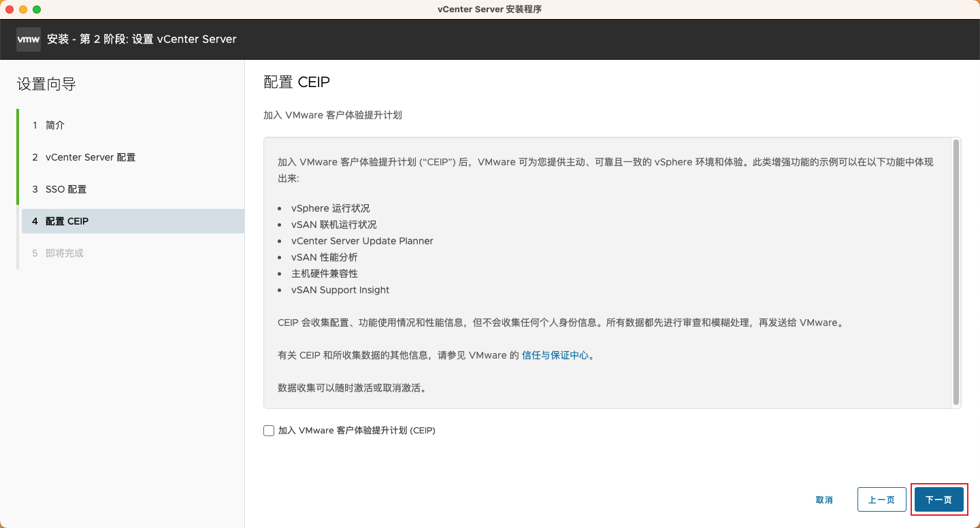
Task: Select step 5 即将完成
Action: (x=133, y=253)
